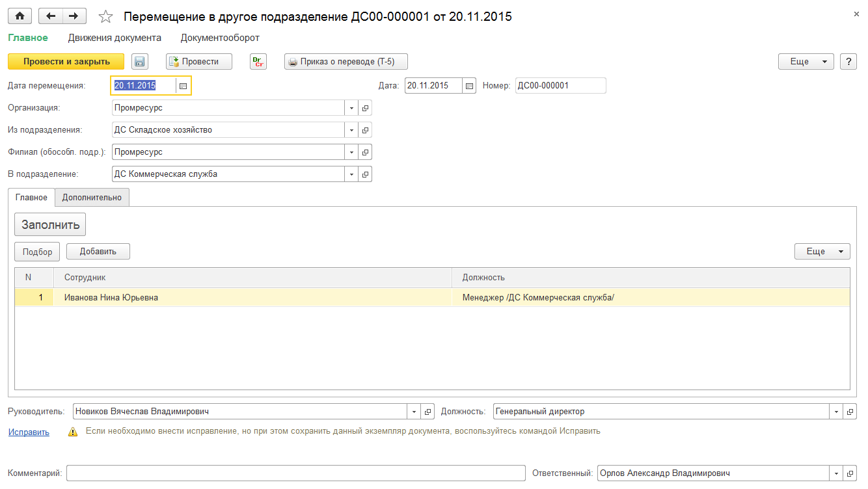Click the Новиков Вячеслав Владимирович field

click(x=240, y=412)
